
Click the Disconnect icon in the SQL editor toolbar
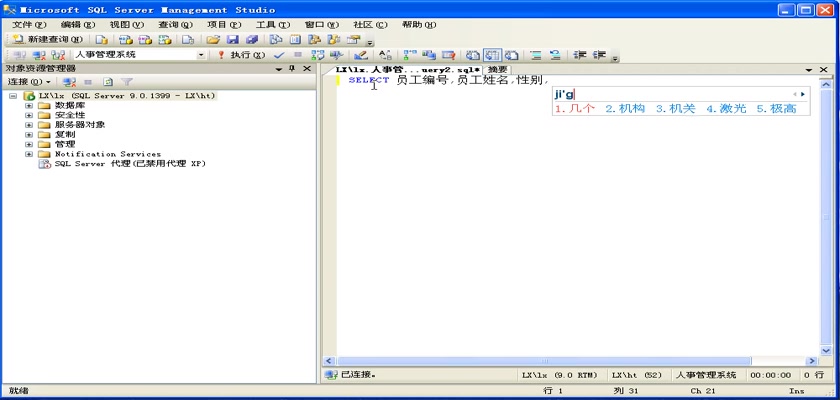point(39,55)
